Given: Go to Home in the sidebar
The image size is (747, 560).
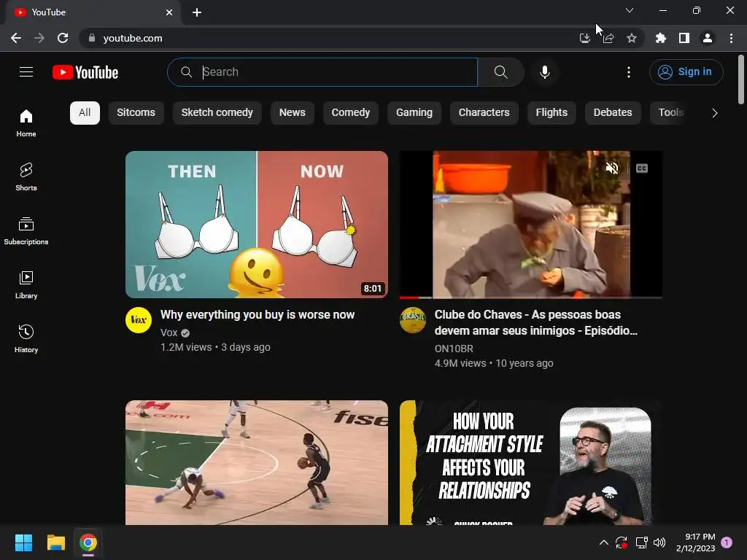Looking at the screenshot, I should point(26,122).
